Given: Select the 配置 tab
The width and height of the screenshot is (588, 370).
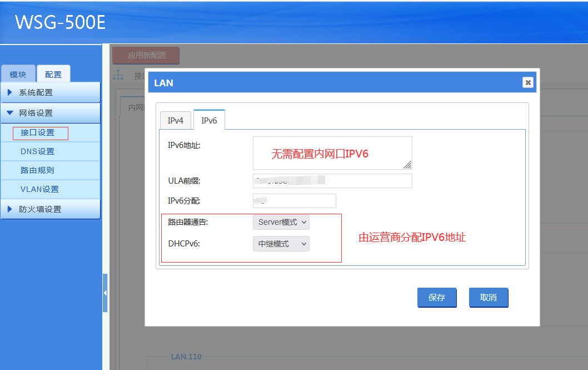Looking at the screenshot, I should click(53, 75).
